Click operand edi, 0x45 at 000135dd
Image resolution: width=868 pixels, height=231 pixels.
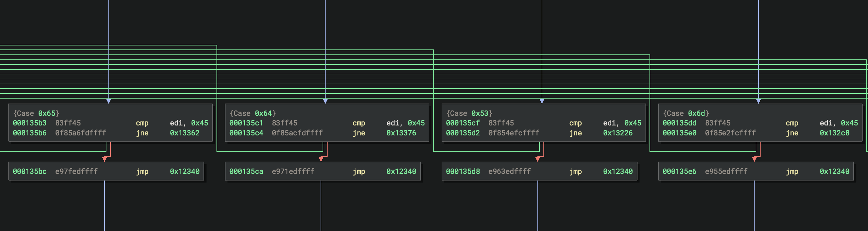(x=839, y=123)
